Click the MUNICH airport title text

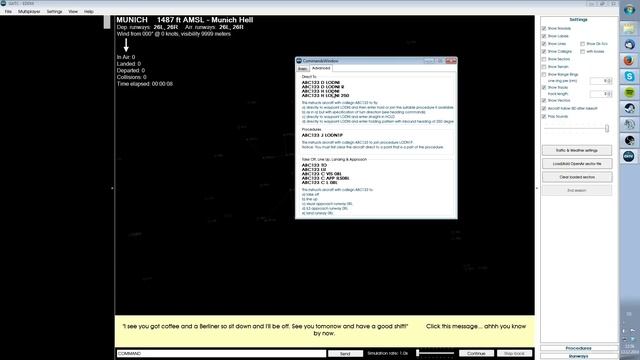click(x=132, y=20)
